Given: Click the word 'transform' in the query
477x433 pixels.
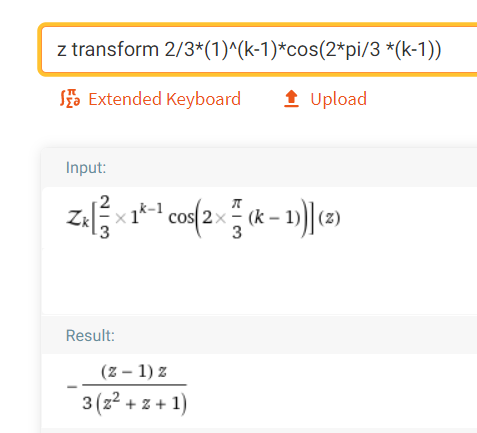Looking at the screenshot, I should click(115, 50).
